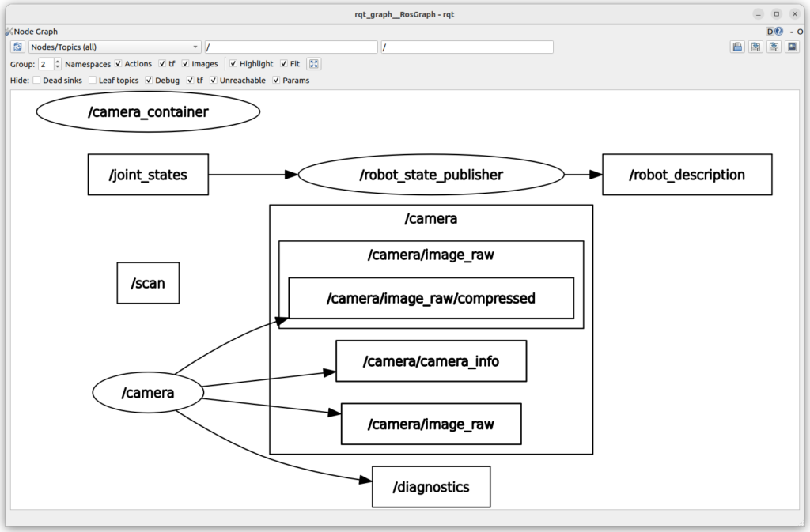Image resolution: width=810 pixels, height=532 pixels.
Task: Focus the first slash filter field
Action: click(x=291, y=47)
